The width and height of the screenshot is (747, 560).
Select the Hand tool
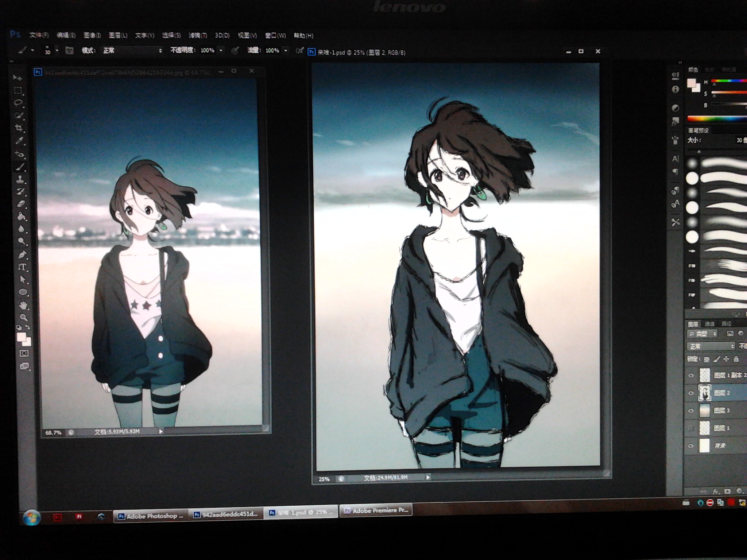coord(23,305)
